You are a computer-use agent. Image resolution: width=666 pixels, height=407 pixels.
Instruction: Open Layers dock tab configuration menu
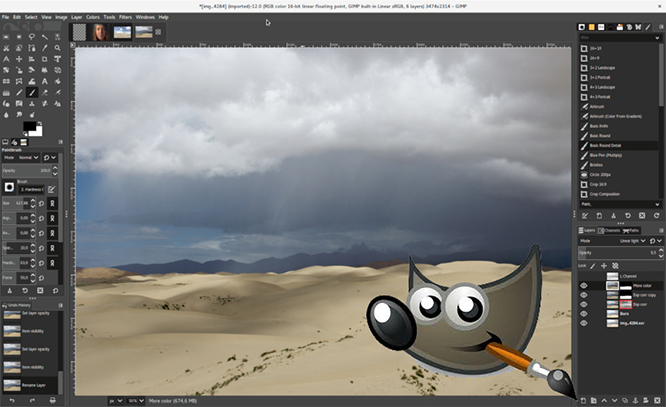tap(661, 230)
